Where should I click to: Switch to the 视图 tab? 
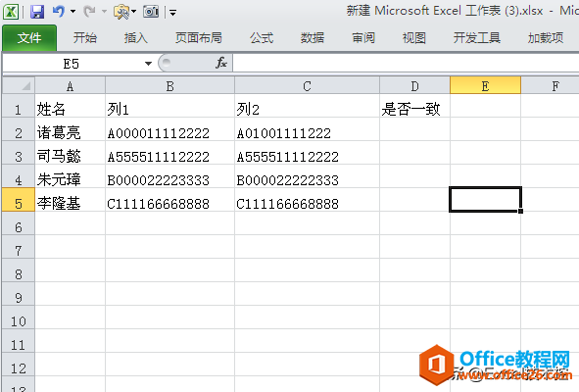coord(414,37)
